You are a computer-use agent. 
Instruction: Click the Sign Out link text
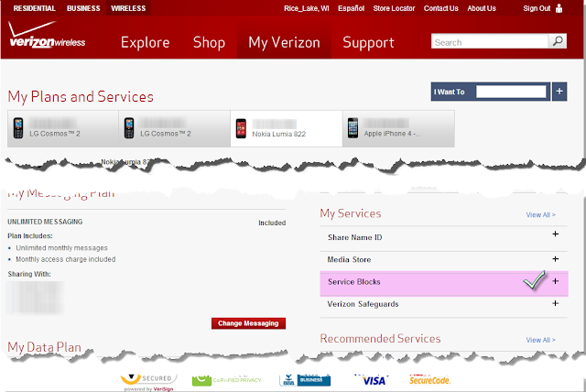[537, 8]
